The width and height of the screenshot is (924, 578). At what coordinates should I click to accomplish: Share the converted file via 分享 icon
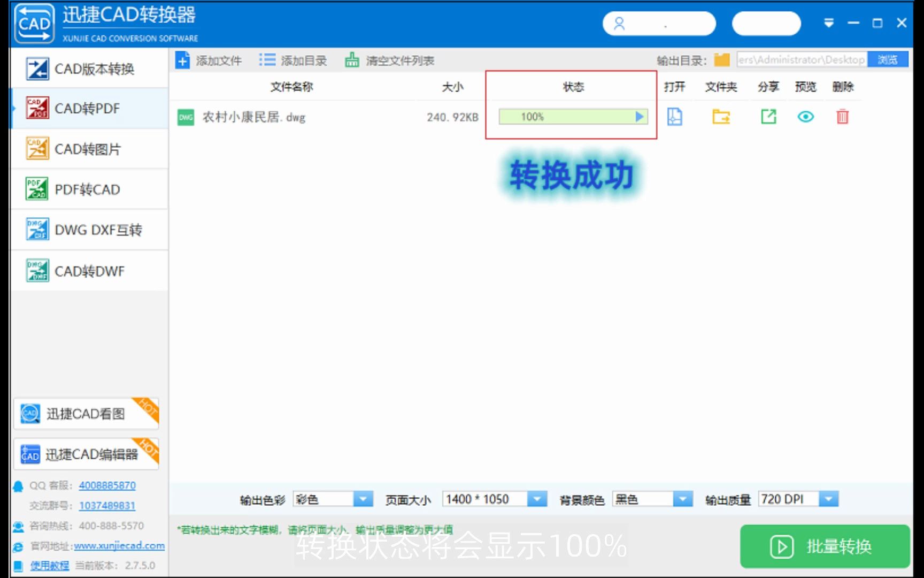click(768, 117)
